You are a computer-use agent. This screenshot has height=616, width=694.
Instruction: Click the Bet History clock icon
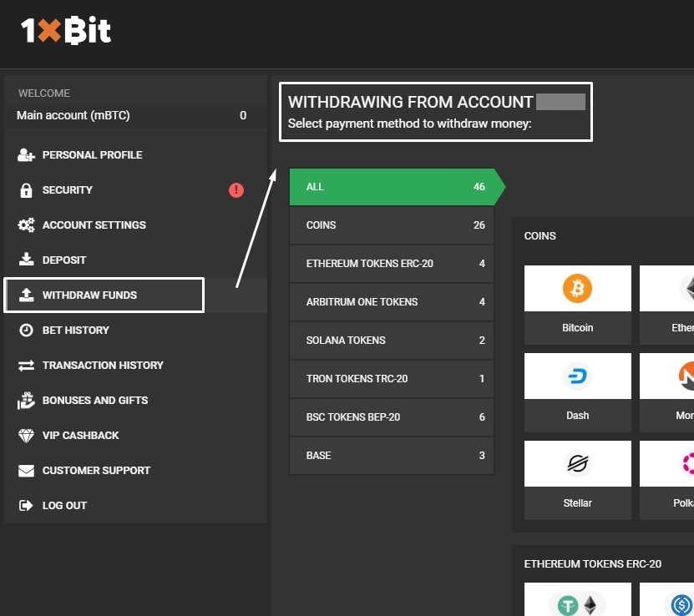(27, 330)
